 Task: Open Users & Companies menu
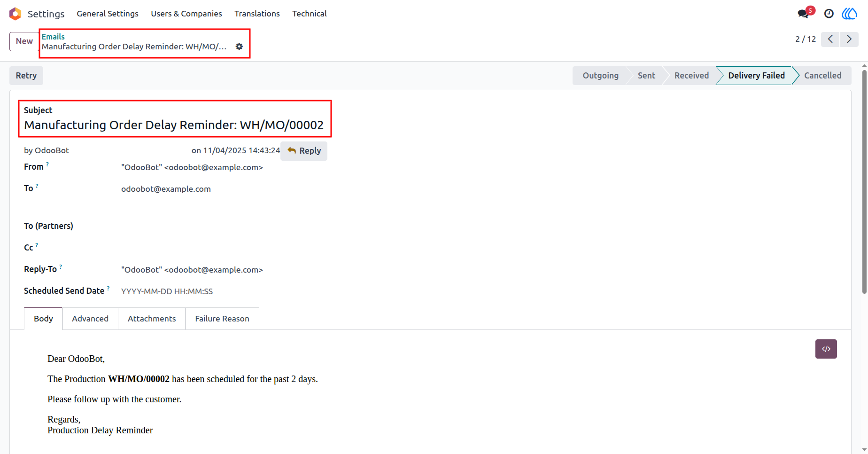pyautogui.click(x=186, y=14)
